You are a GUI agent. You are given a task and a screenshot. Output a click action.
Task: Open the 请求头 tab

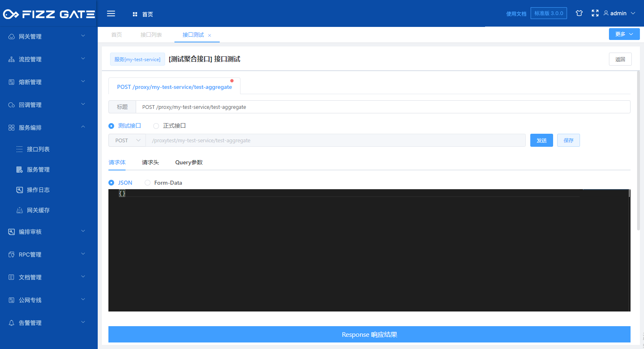pos(150,162)
